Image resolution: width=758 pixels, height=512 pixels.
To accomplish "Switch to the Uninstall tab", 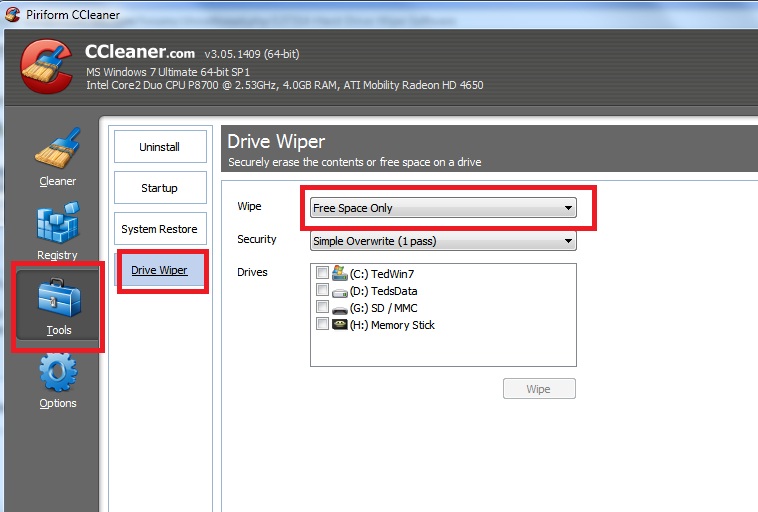I will pos(160,147).
